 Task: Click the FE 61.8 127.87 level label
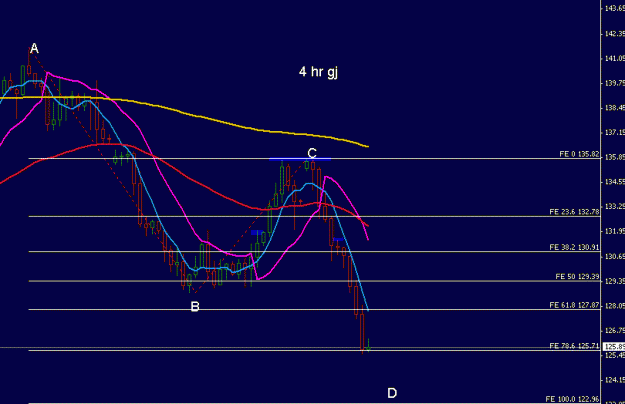[574, 305]
